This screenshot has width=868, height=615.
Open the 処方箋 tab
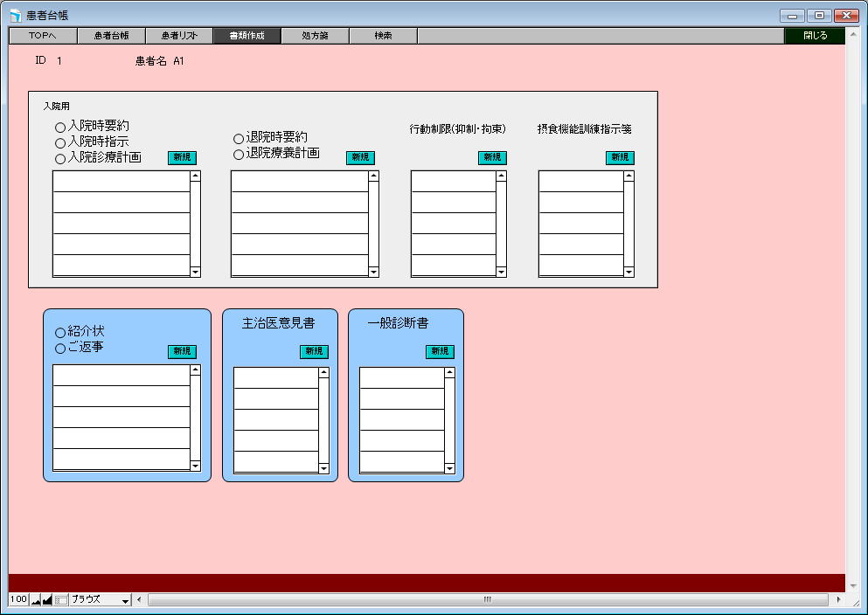[315, 36]
